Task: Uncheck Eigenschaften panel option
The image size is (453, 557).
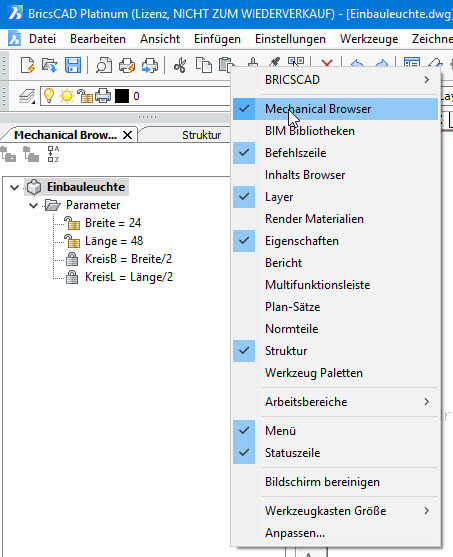Action: click(336, 241)
